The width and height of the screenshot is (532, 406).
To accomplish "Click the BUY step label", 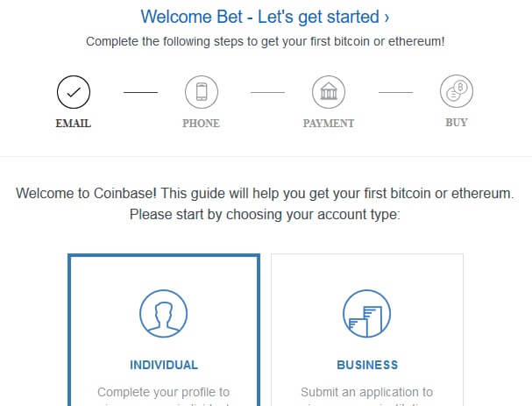I will [x=457, y=123].
